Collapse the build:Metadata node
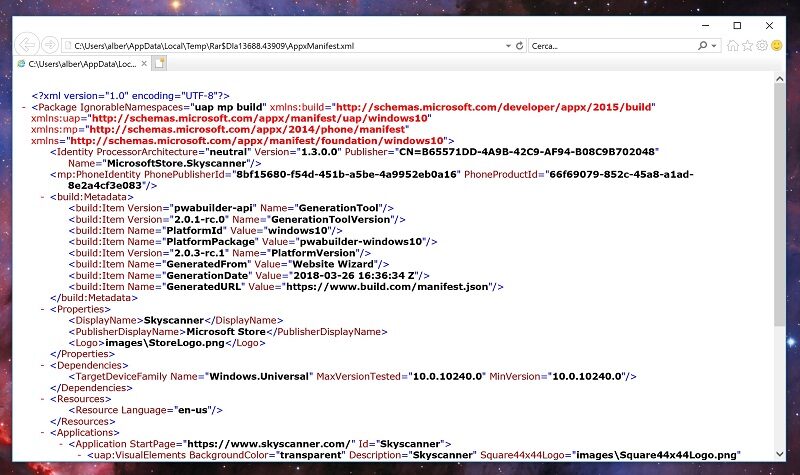Image resolution: width=800 pixels, height=475 pixels. pos(42,197)
